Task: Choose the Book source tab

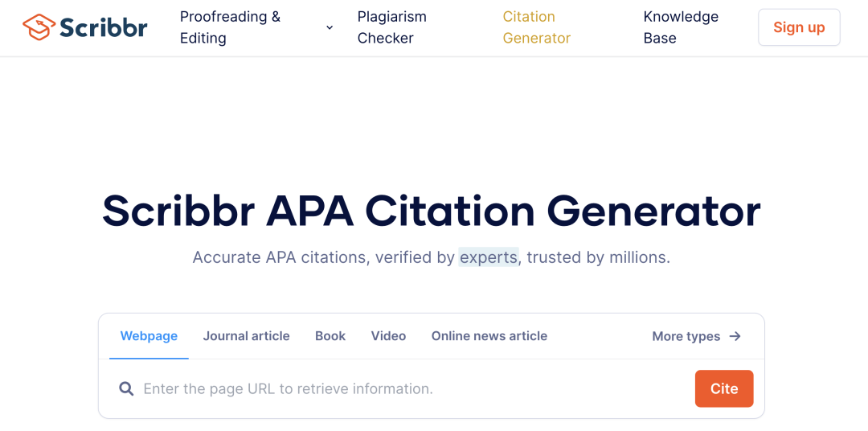Action: point(330,336)
